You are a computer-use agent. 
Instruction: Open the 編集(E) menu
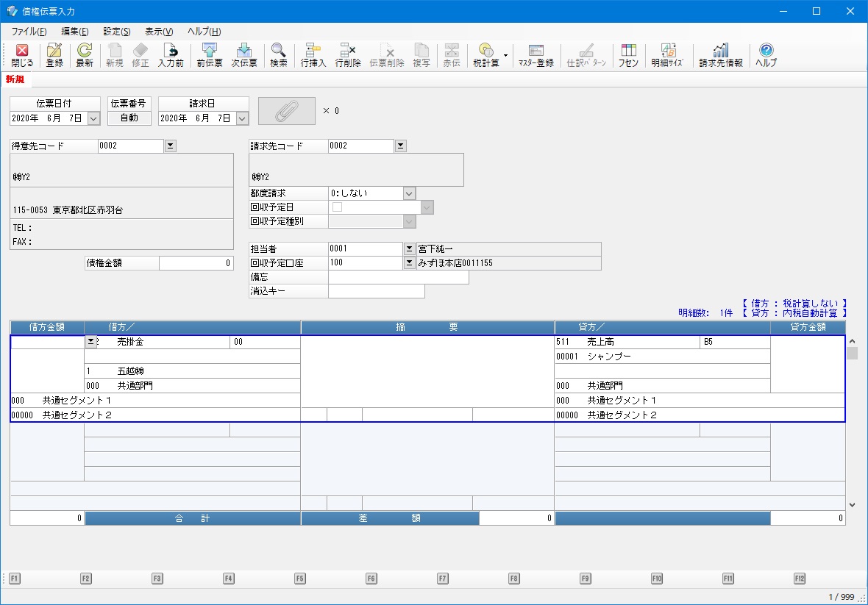pyautogui.click(x=75, y=32)
